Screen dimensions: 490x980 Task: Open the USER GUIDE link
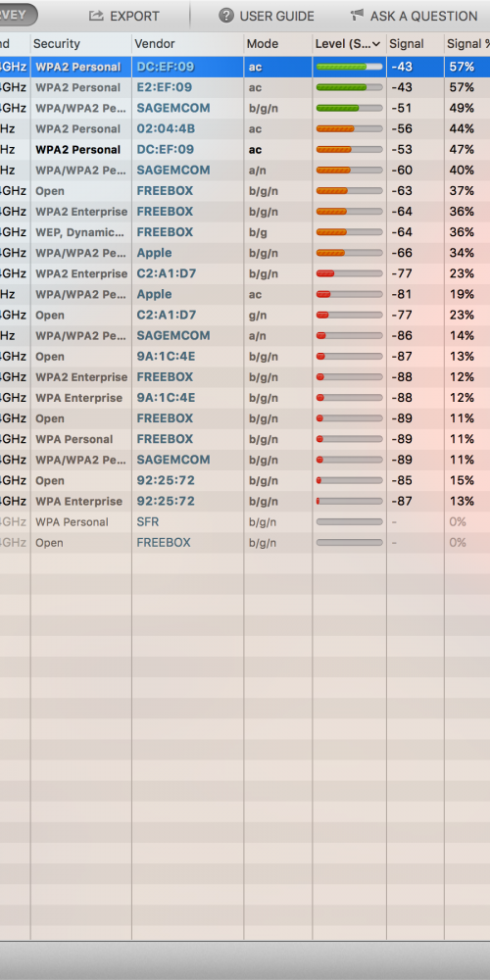(277, 17)
